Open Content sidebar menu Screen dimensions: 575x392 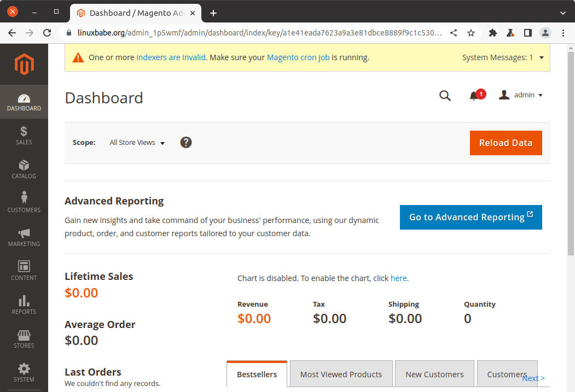[x=24, y=271]
